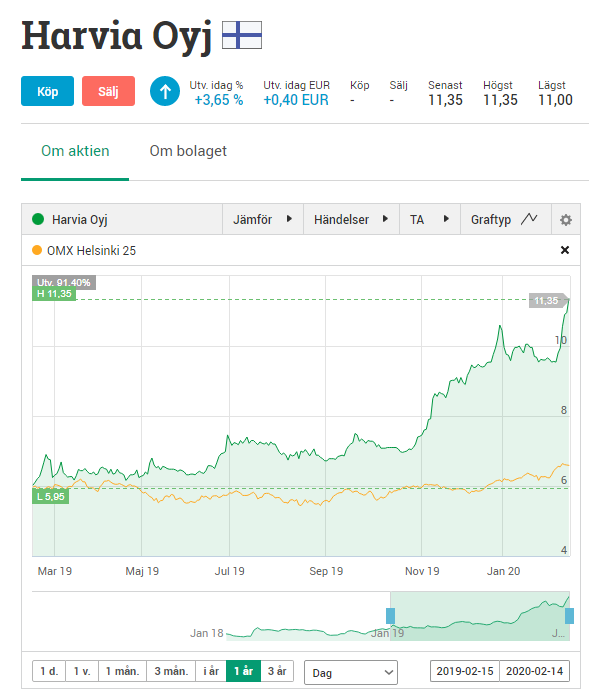Click the orange OMX Helsinki 25 dot
589x696 pixels.
pos(37,250)
